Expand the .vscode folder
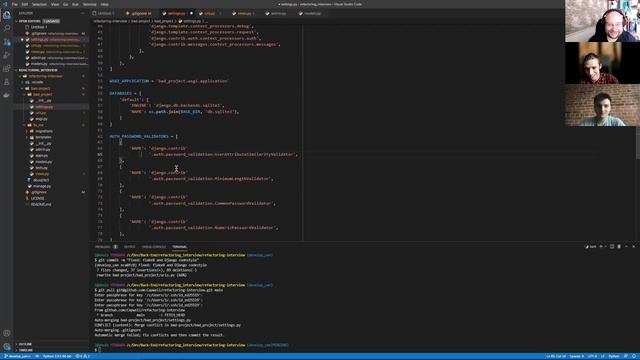The width and height of the screenshot is (640, 360). [51, 82]
